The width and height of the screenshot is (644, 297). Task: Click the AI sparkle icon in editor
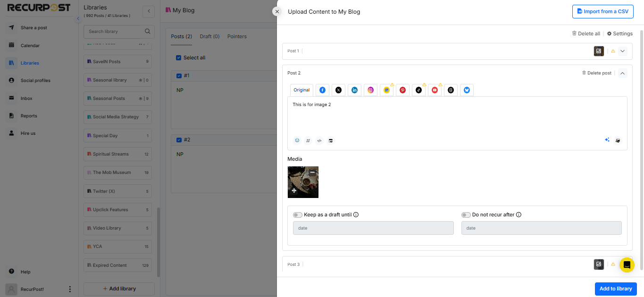[607, 140]
